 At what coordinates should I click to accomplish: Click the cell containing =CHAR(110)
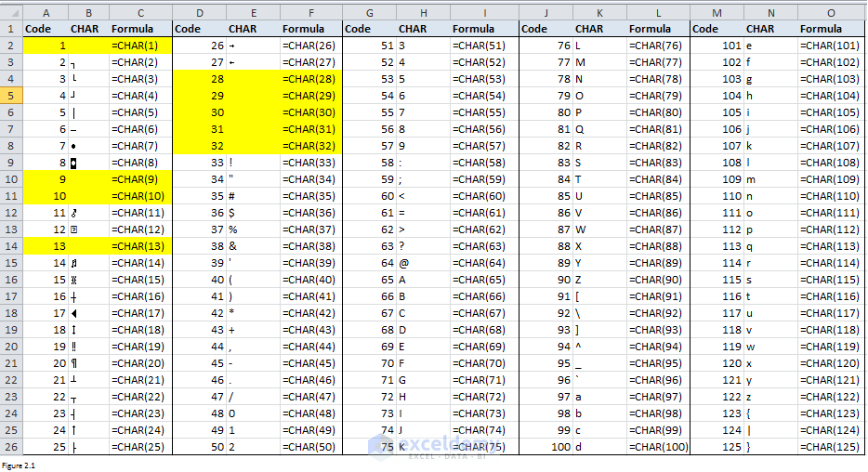tap(831, 196)
